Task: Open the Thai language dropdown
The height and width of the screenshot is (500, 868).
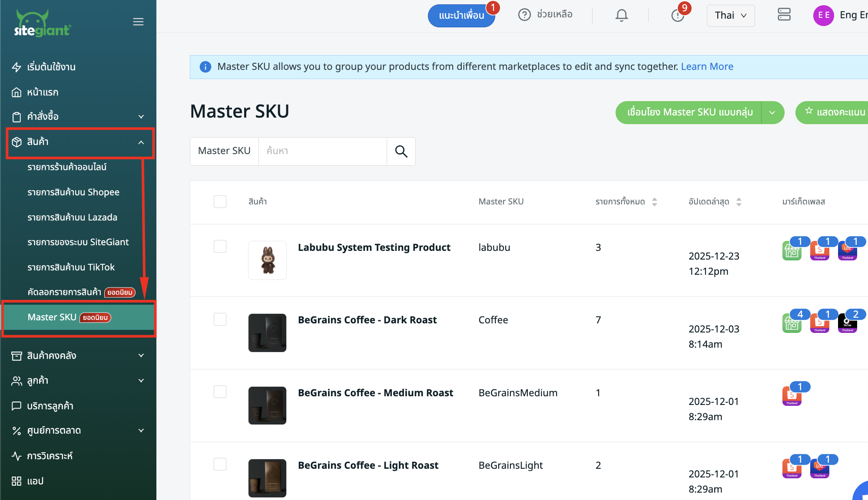Action: click(730, 16)
